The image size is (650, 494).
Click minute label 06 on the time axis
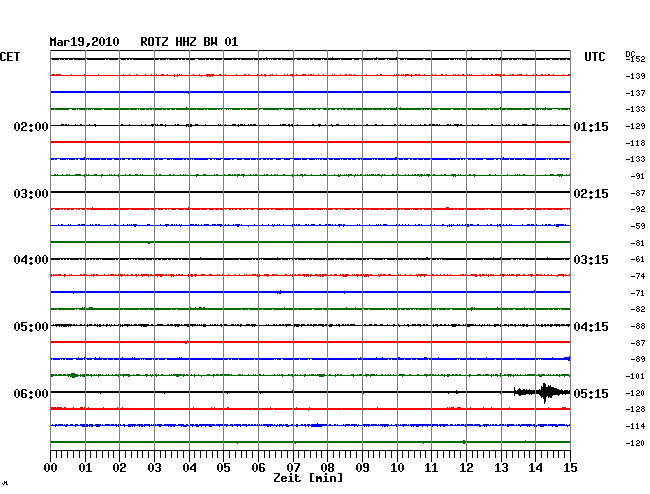pos(258,468)
